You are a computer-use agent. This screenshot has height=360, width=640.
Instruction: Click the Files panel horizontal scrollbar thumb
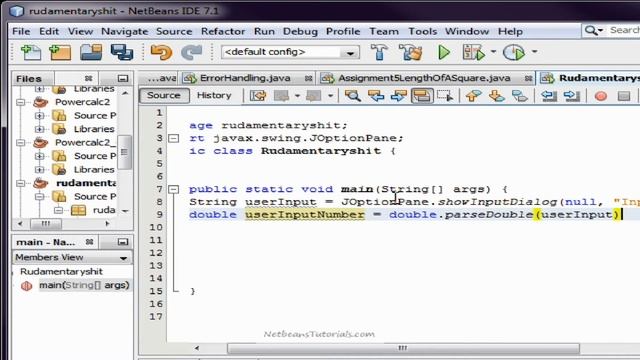point(46,224)
